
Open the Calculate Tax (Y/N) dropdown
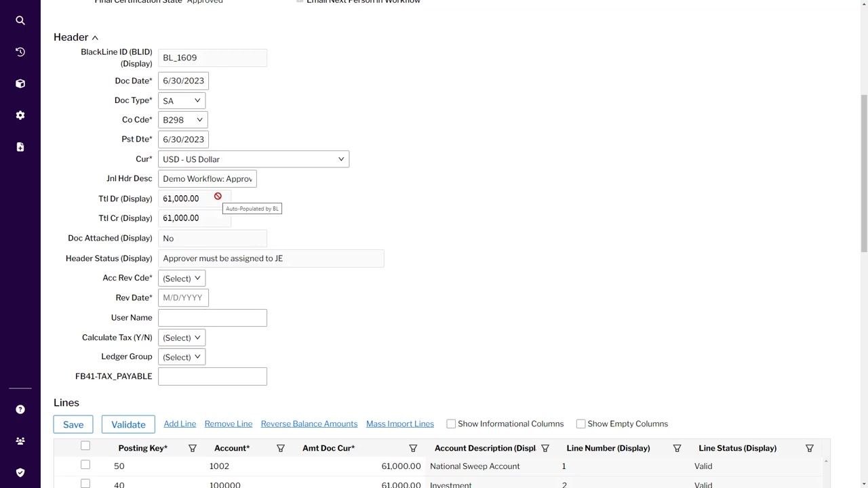(182, 338)
